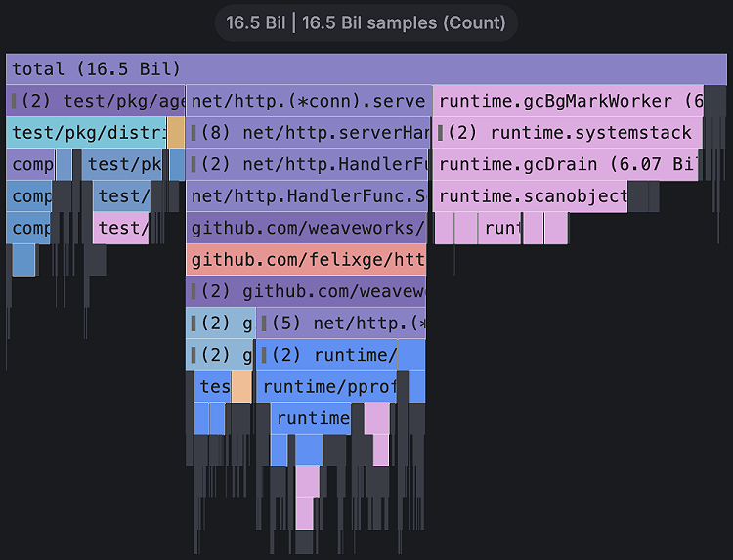Select the runtime/pprof frame
The width and height of the screenshot is (733, 560).
point(326,386)
